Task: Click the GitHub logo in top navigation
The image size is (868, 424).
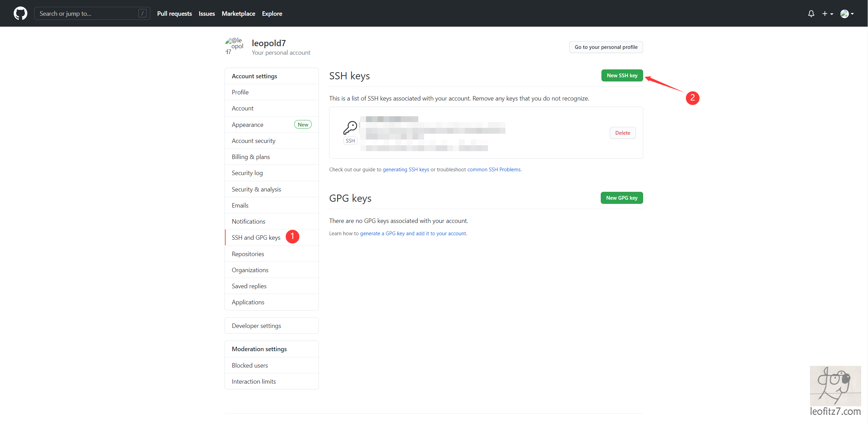Action: coord(20,13)
